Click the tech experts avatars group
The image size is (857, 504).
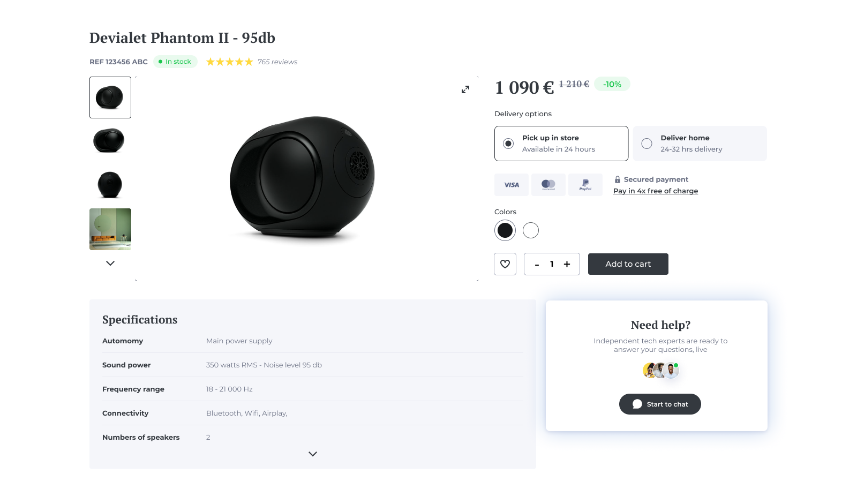[661, 370]
